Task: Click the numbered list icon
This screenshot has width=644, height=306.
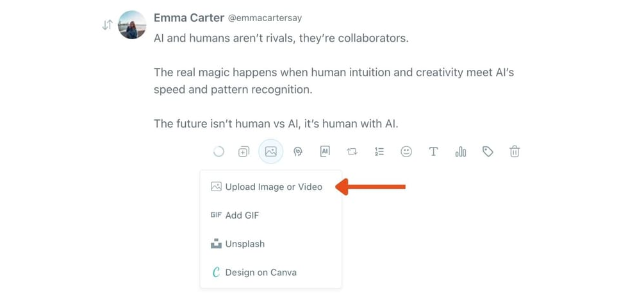Action: (x=379, y=152)
